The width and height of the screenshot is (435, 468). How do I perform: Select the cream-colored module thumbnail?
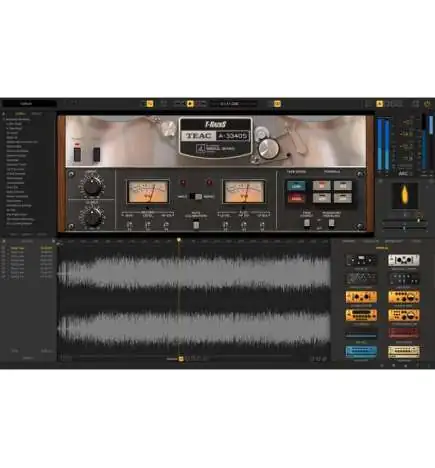pos(404,351)
